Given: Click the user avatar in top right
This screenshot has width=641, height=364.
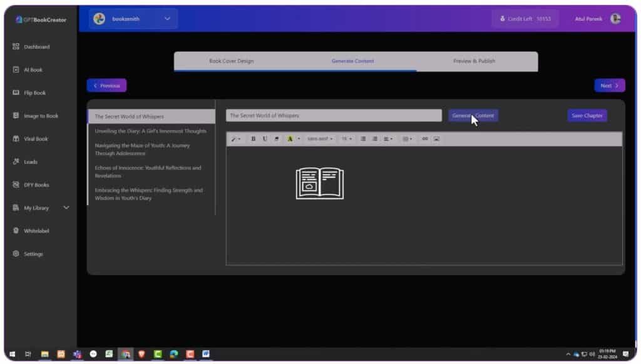Looking at the screenshot, I should (616, 19).
